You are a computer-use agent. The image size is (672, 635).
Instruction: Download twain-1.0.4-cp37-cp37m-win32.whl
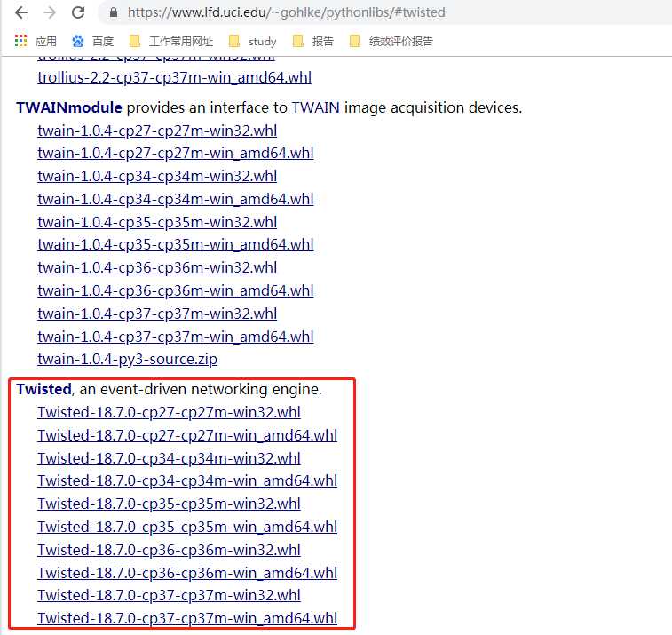pyautogui.click(x=157, y=314)
